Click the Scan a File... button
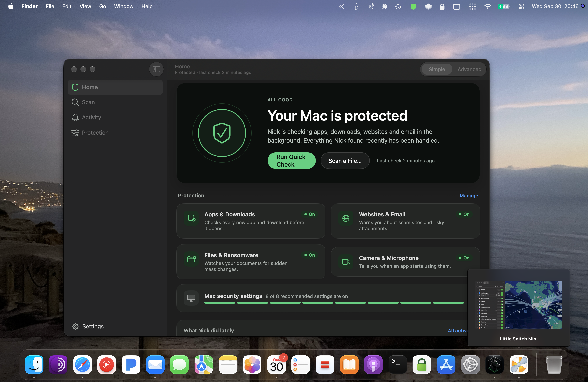Viewport: 588px width, 382px height. click(345, 161)
